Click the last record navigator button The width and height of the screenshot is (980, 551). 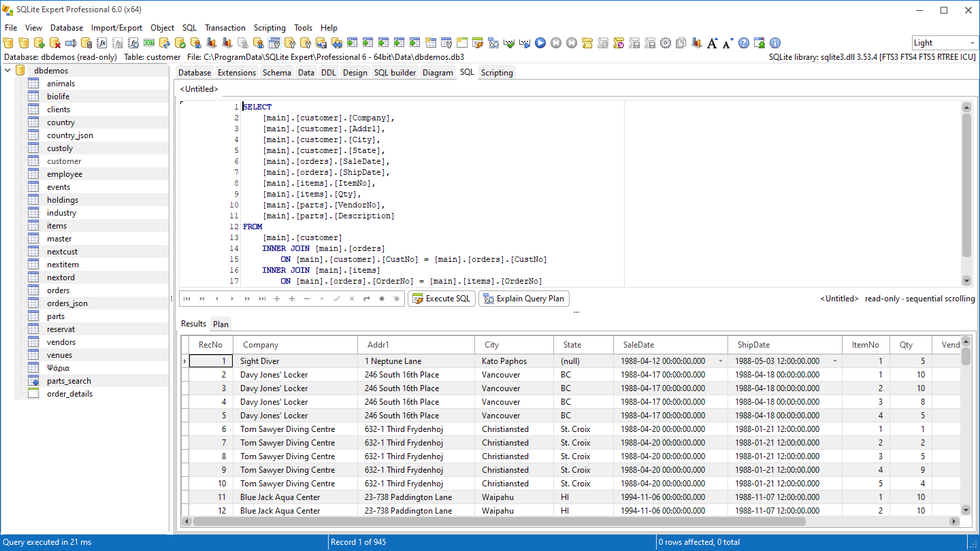click(x=262, y=299)
